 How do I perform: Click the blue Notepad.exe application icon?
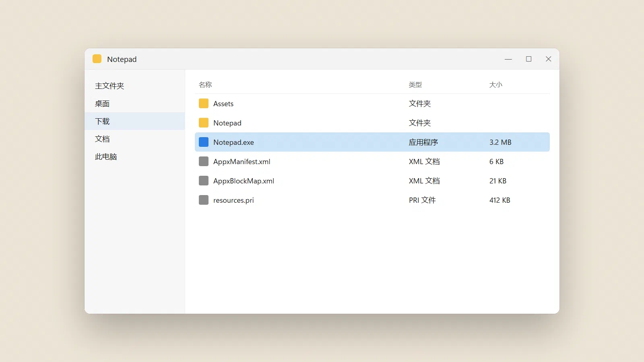click(x=204, y=142)
